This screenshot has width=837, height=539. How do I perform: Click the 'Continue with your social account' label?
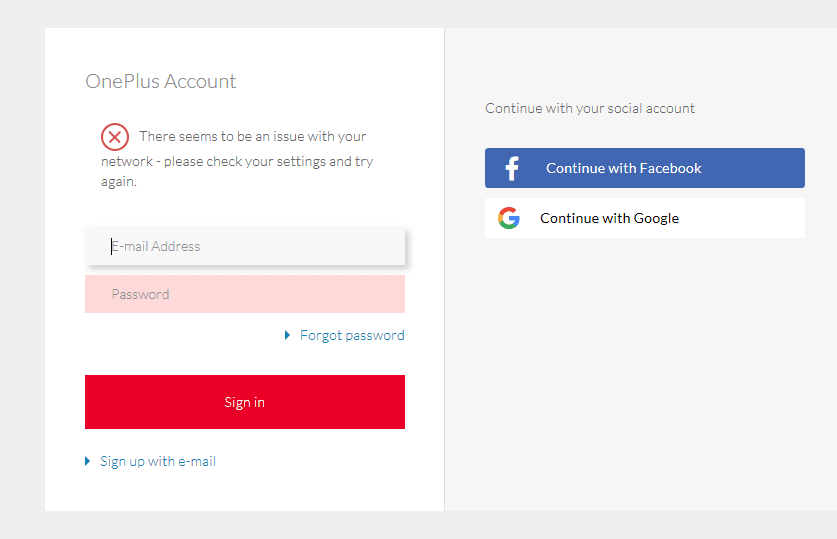[x=590, y=108]
